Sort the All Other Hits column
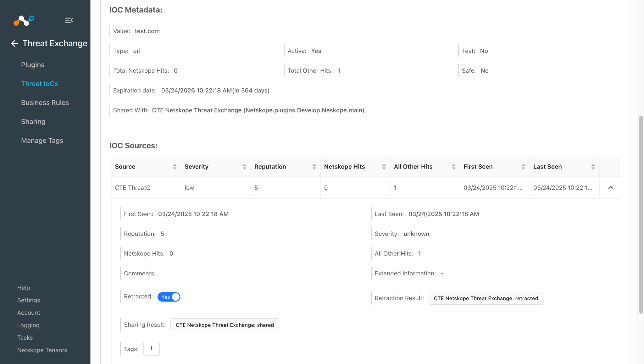The width and height of the screenshot is (644, 364). 454,167
